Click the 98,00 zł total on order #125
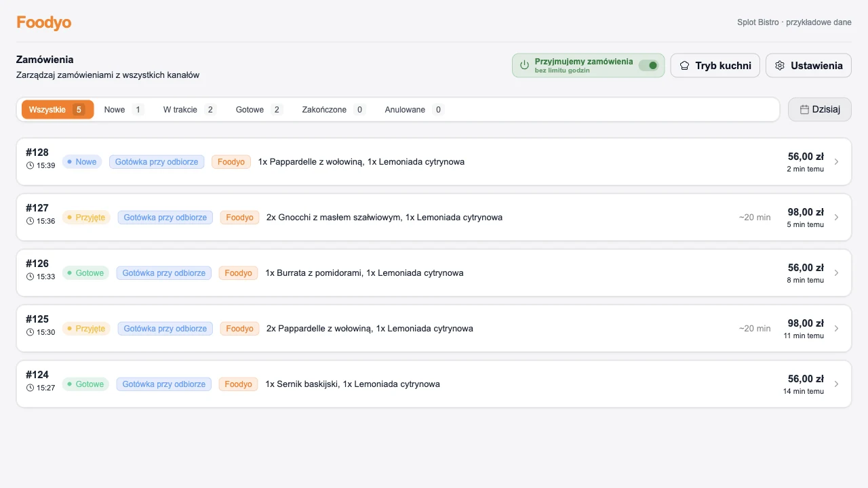This screenshot has width=868, height=488. pyautogui.click(x=806, y=323)
